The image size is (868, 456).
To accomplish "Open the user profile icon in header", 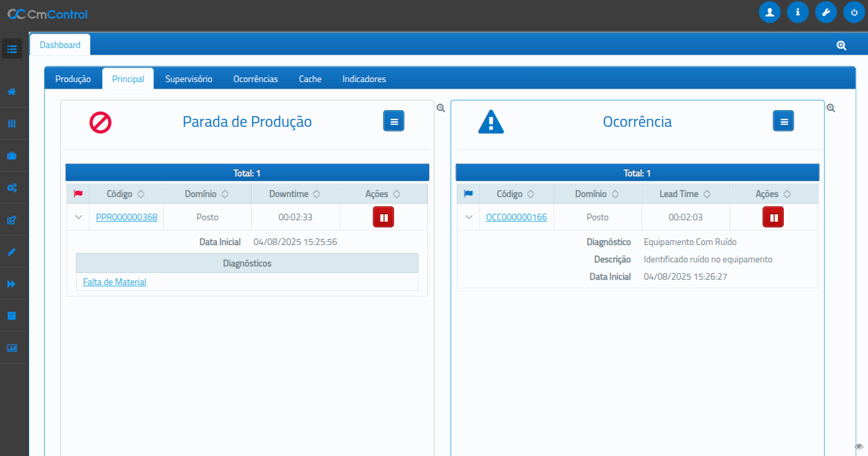I will 769,12.
